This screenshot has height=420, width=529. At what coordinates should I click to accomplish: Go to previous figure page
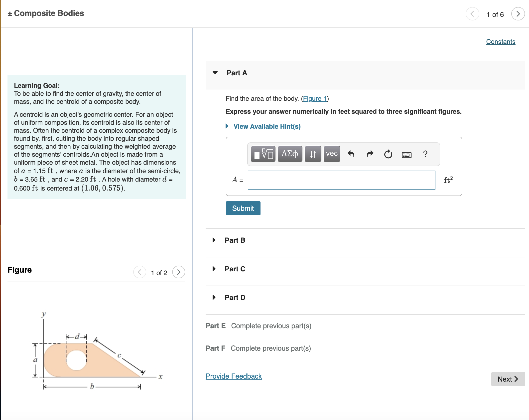(x=140, y=272)
